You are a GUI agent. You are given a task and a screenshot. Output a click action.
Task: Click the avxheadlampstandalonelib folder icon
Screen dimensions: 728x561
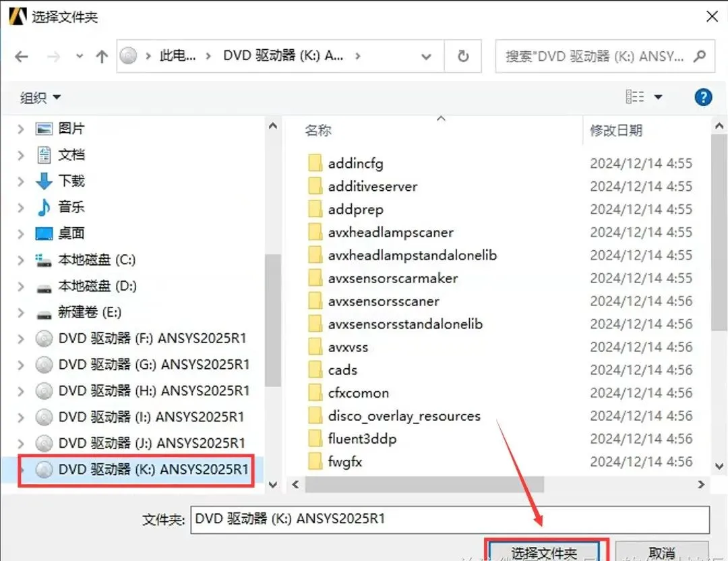point(315,255)
